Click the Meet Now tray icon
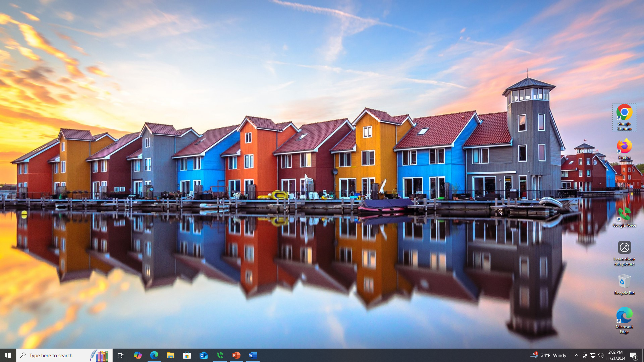Viewport: 644px width, 362px height. pos(585,355)
